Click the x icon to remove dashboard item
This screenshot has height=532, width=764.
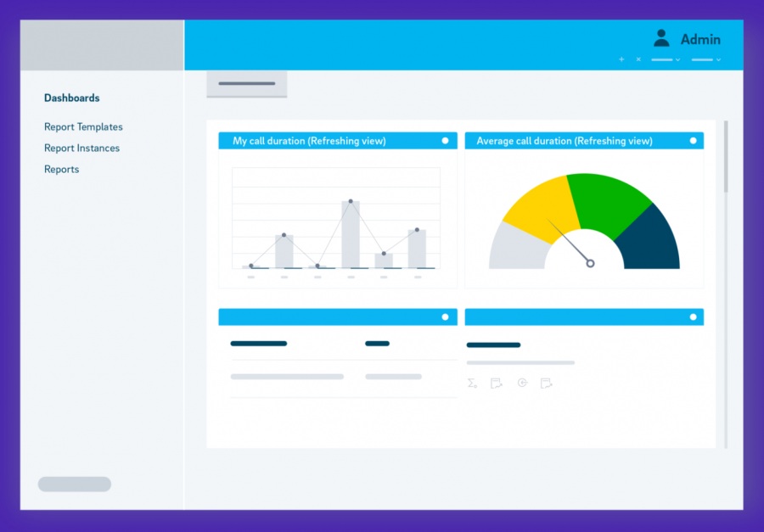click(x=638, y=59)
